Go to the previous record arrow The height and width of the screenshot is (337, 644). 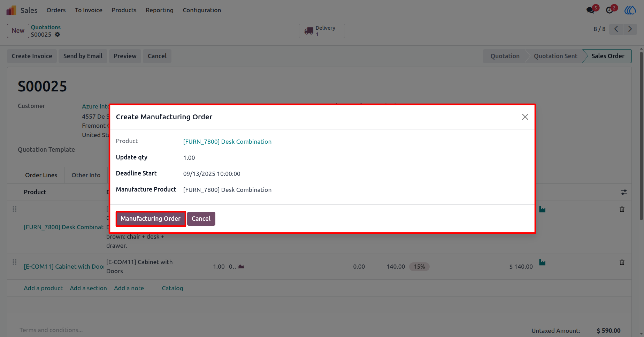[616, 29]
